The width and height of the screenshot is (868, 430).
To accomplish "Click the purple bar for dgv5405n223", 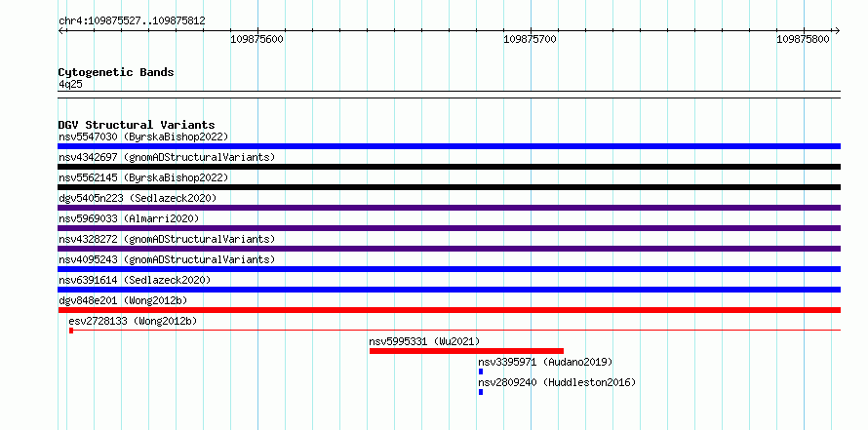I will [x=449, y=208].
